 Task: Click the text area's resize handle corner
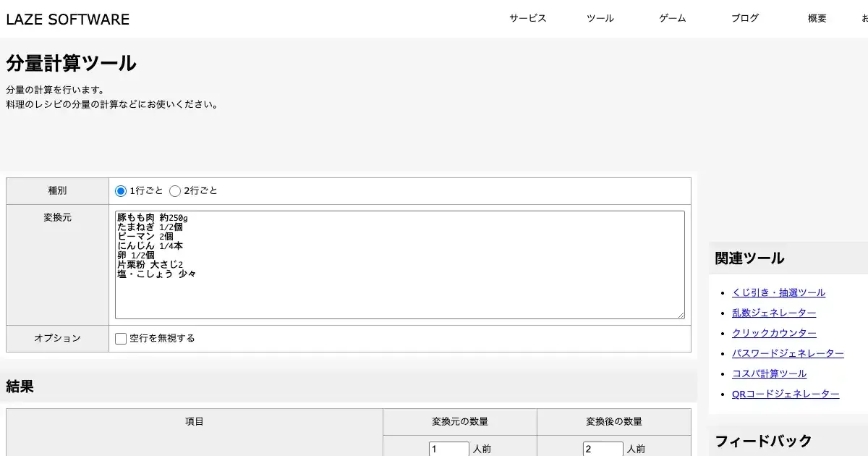(x=680, y=314)
